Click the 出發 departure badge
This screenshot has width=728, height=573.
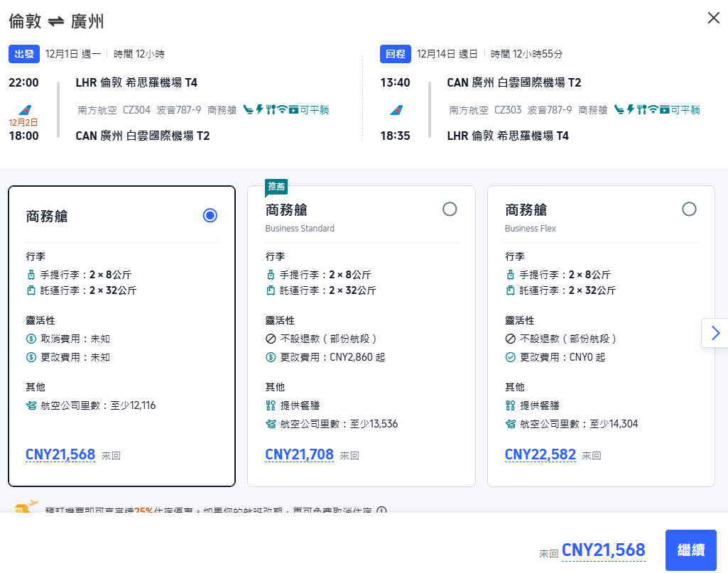(x=24, y=54)
